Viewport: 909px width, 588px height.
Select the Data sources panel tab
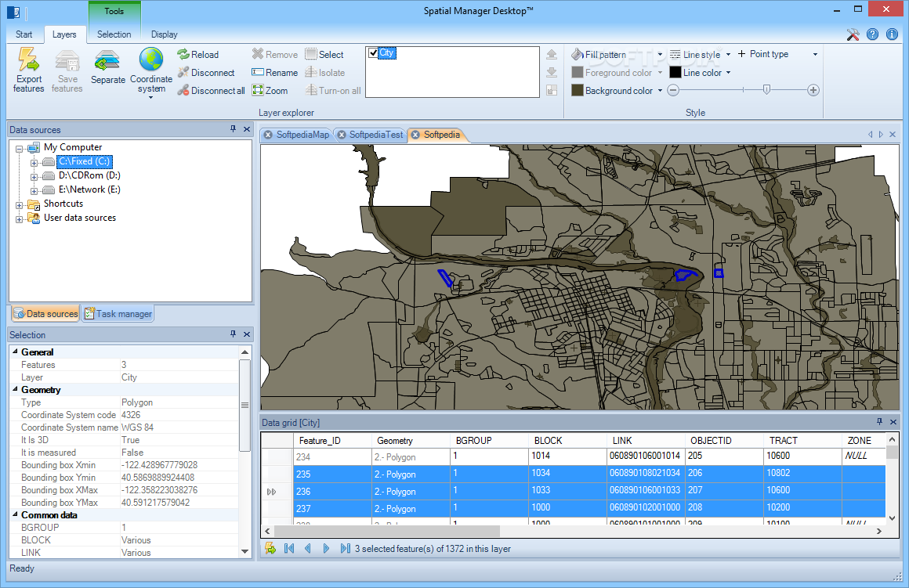click(x=45, y=313)
